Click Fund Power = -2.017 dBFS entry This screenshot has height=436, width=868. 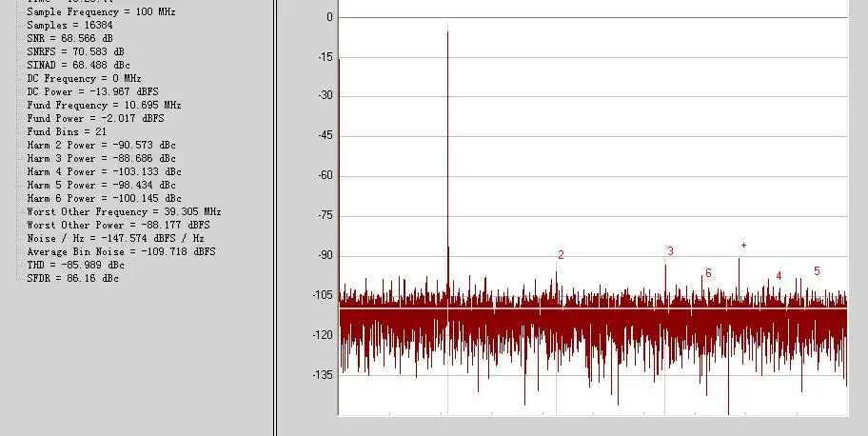click(x=96, y=118)
